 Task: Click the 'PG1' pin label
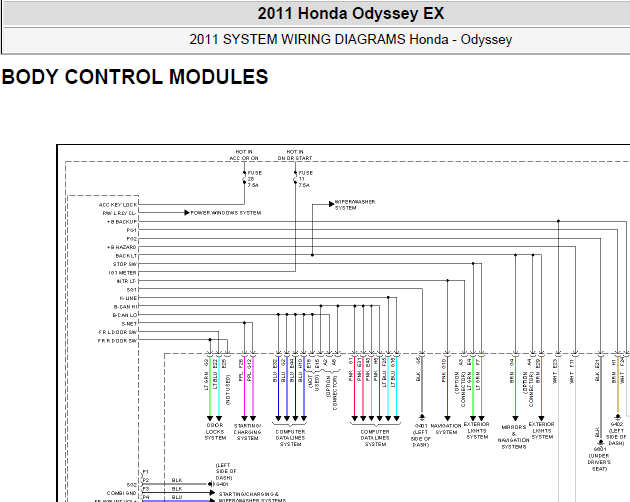click(132, 230)
